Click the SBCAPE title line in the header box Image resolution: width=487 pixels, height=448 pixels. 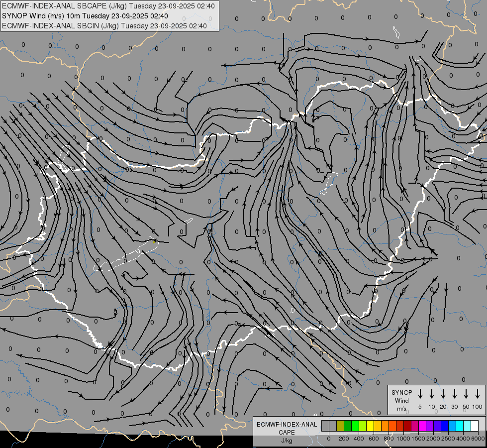point(108,6)
